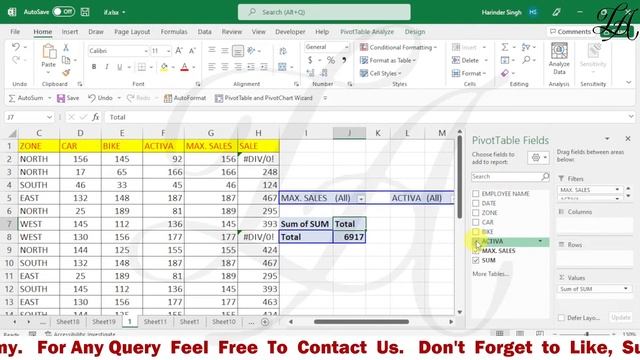This screenshot has height=360, width=640.
Task: Click the horizontal scrollbar thumb
Action: 361,322
